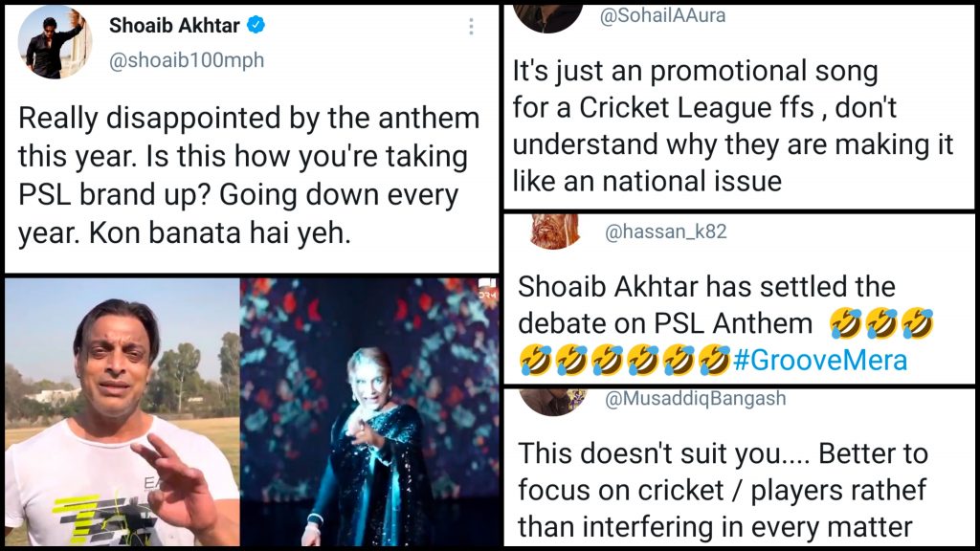Open the avatar beside @hassan_k82
This screenshot has height=551, width=980.
pyautogui.click(x=555, y=231)
